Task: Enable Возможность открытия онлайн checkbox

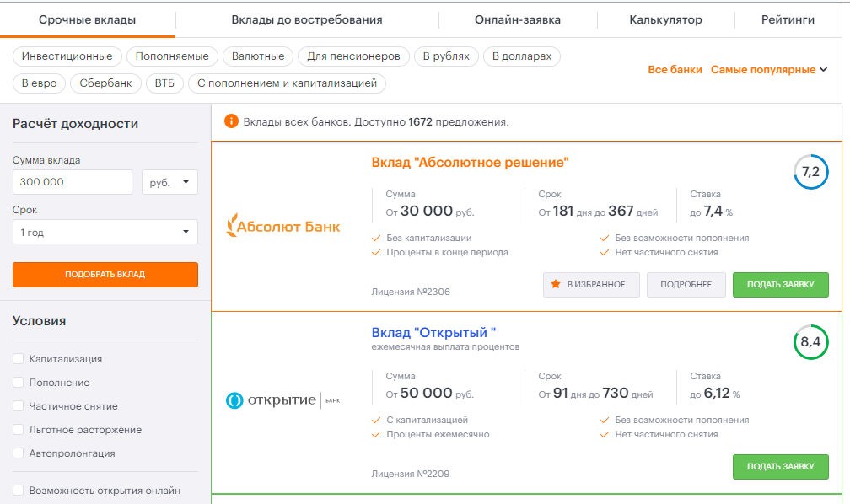Action: click(x=18, y=490)
